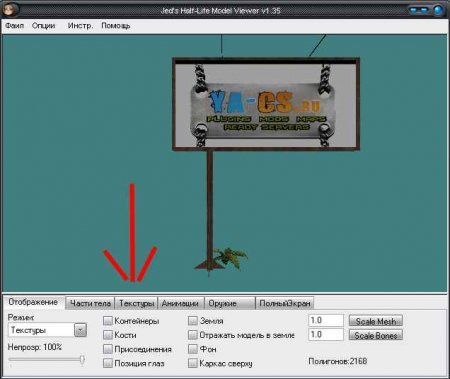This screenshot has width=450, height=379.
Task: Open the Помощь menu
Action: [116, 26]
